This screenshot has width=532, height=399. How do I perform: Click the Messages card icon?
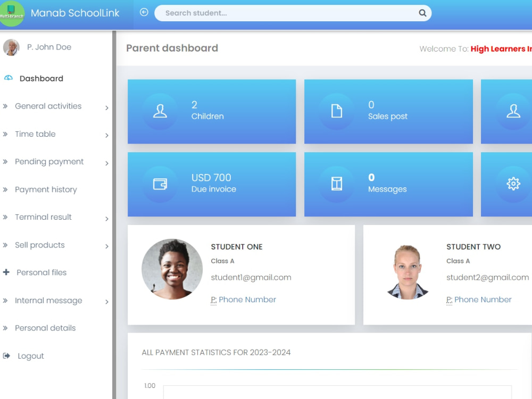[337, 184]
